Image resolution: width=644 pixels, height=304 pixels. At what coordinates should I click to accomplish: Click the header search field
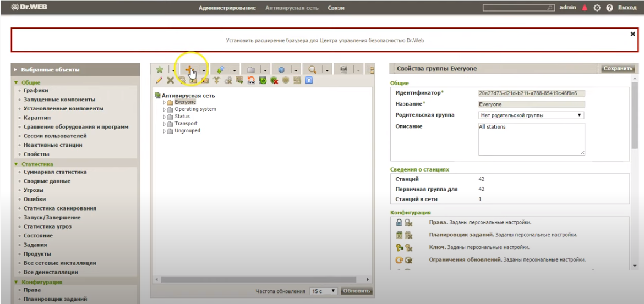(519, 8)
